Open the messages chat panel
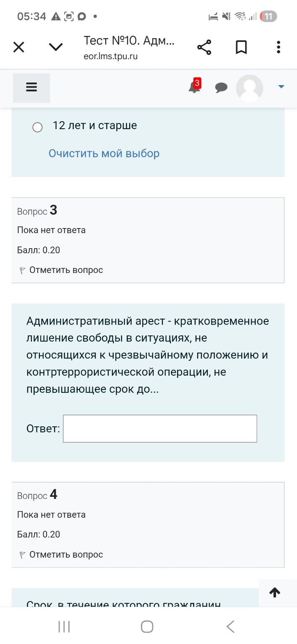Viewport: 297px width, 644px height. tap(221, 88)
